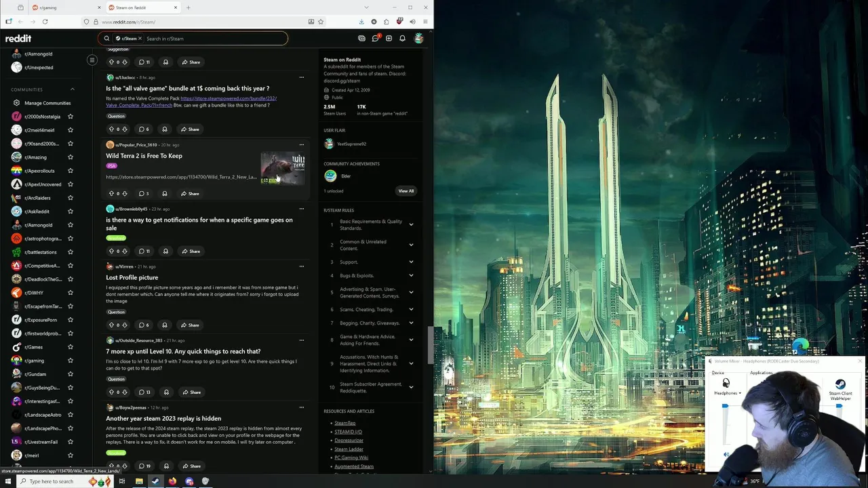Click the Reddit logo home link

point(18,39)
